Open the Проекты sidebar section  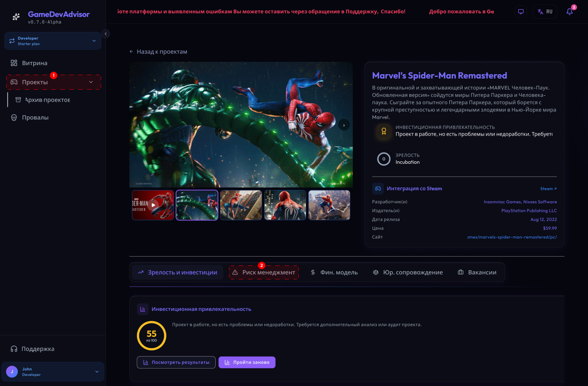point(53,82)
